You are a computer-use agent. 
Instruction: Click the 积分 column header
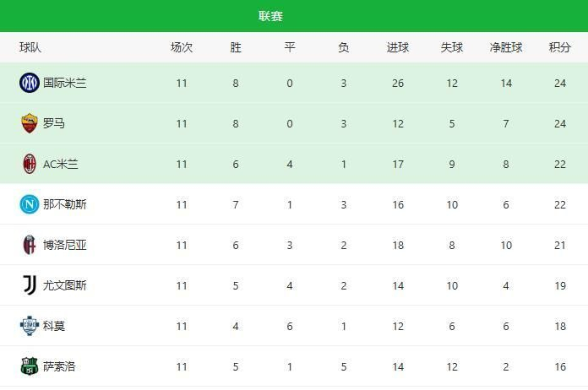tap(560, 47)
